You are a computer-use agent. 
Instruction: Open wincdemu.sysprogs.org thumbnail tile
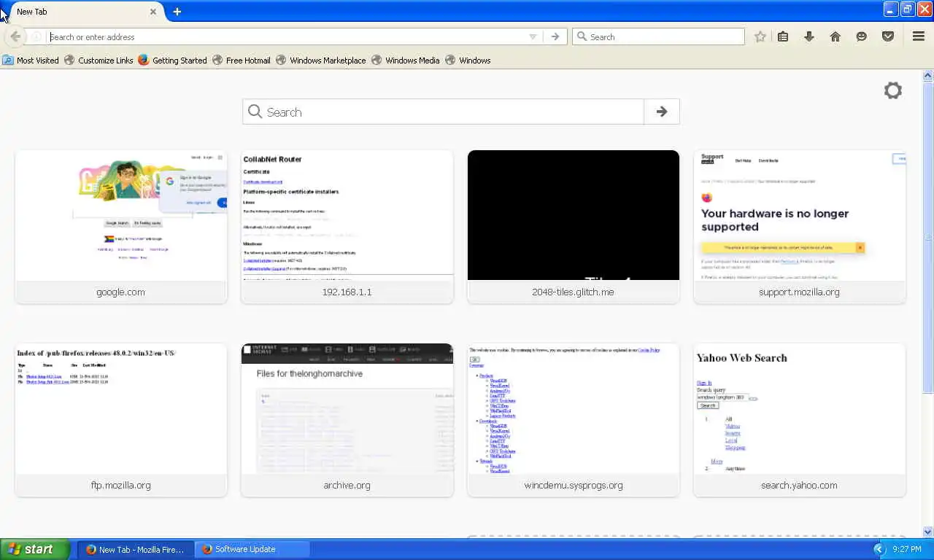tap(574, 420)
